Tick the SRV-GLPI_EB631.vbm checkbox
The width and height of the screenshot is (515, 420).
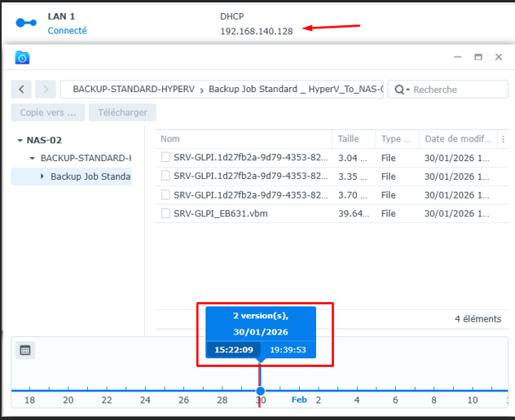[165, 213]
